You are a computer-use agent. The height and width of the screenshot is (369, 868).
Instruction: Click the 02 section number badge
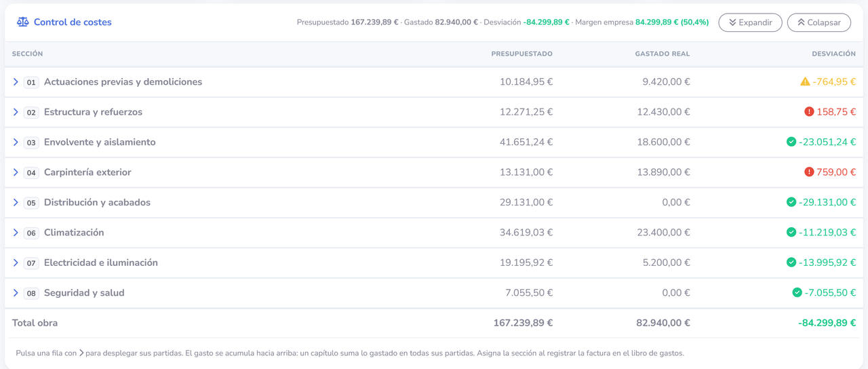click(31, 113)
